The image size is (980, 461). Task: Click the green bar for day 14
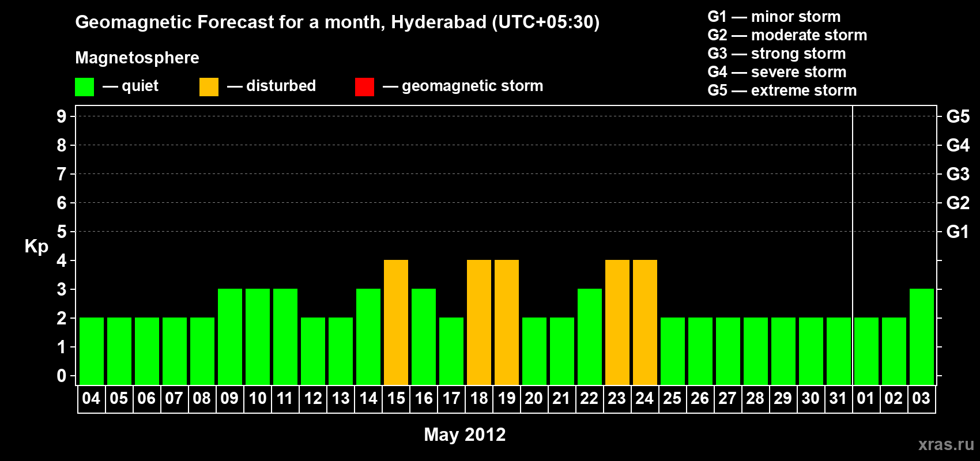[x=368, y=337]
